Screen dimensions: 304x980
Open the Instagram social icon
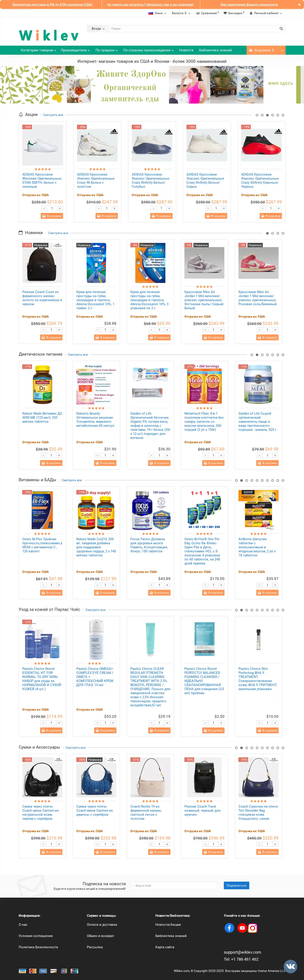click(x=253, y=928)
